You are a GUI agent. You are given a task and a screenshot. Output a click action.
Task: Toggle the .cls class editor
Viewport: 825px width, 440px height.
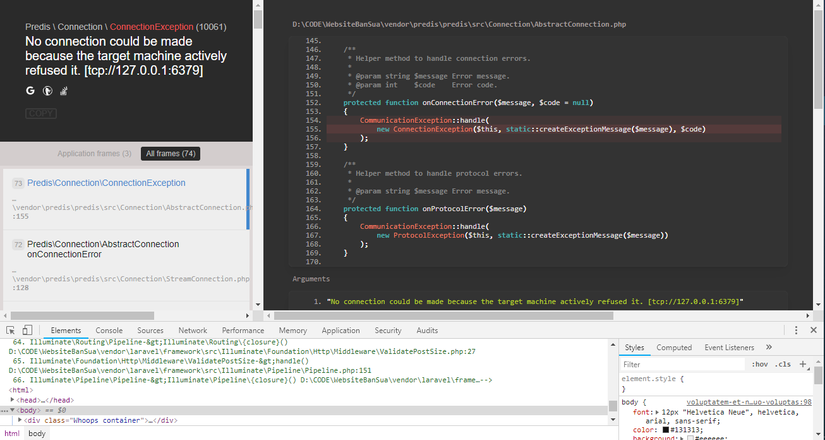point(782,364)
